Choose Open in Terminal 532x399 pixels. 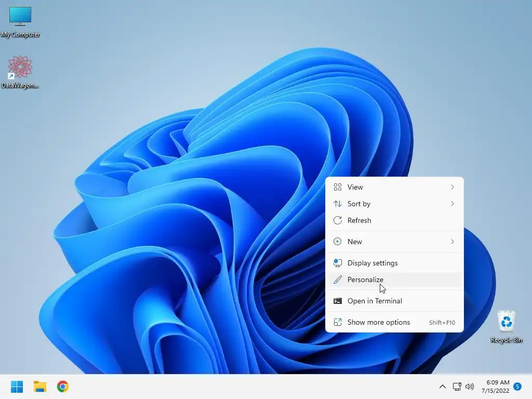point(394,301)
